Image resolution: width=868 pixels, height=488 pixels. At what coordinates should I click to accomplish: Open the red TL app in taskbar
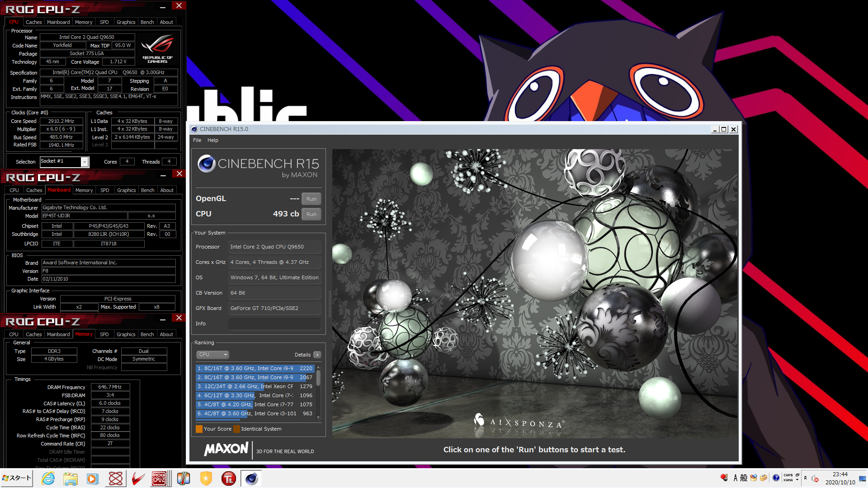coord(229,479)
